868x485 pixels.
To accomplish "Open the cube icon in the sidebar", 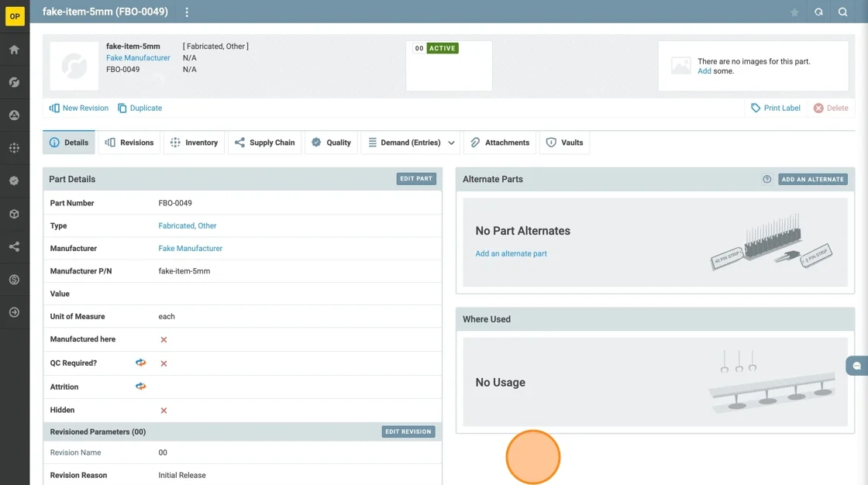I will point(14,214).
